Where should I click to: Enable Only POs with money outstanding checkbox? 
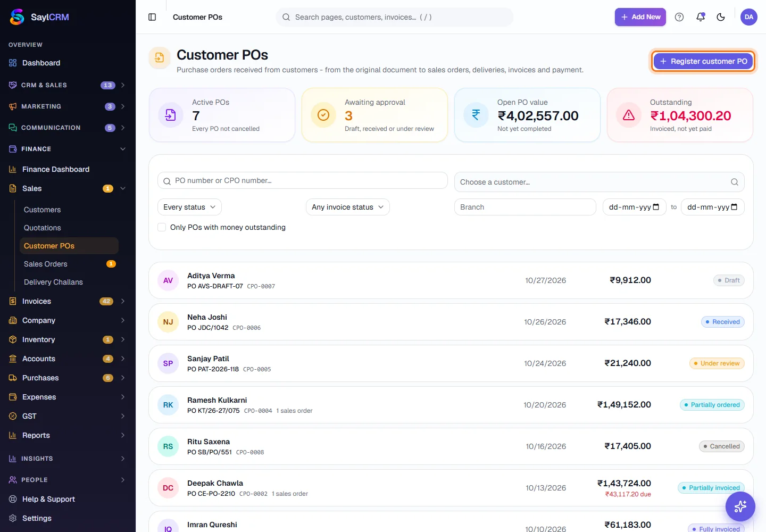(162, 227)
